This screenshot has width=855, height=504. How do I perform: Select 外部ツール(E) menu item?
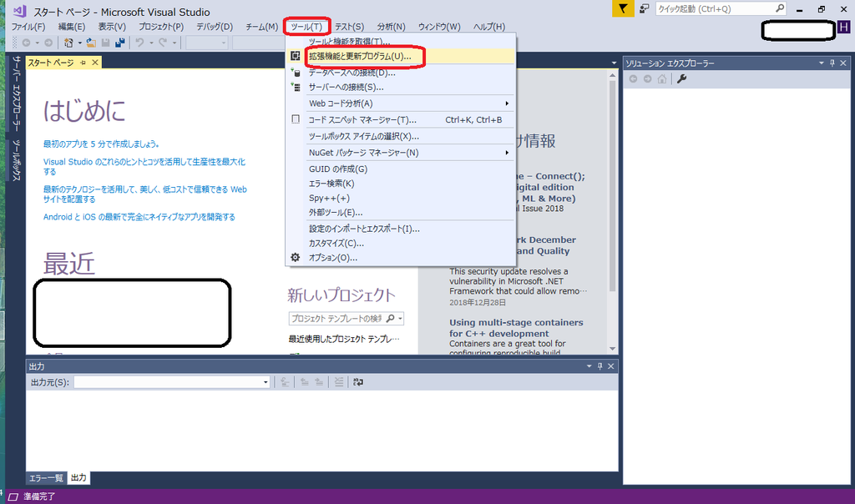click(400, 213)
